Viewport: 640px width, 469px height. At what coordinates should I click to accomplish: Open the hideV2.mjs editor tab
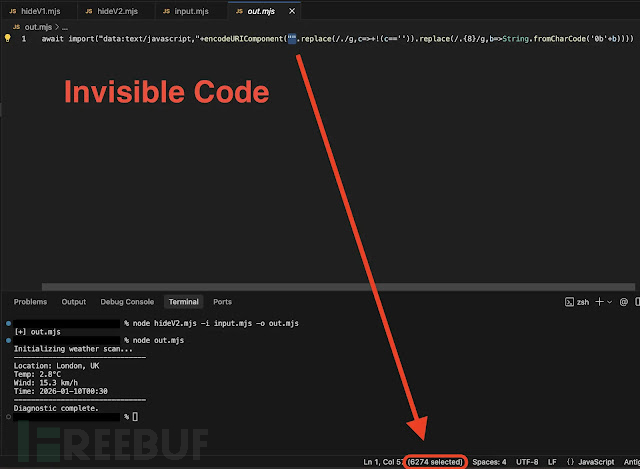pyautogui.click(x=112, y=11)
